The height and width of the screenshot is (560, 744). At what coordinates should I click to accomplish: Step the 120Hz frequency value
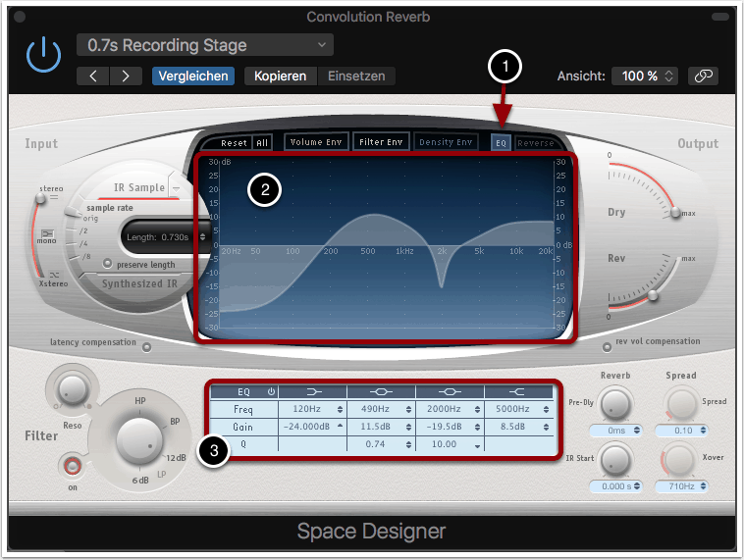[340, 409]
